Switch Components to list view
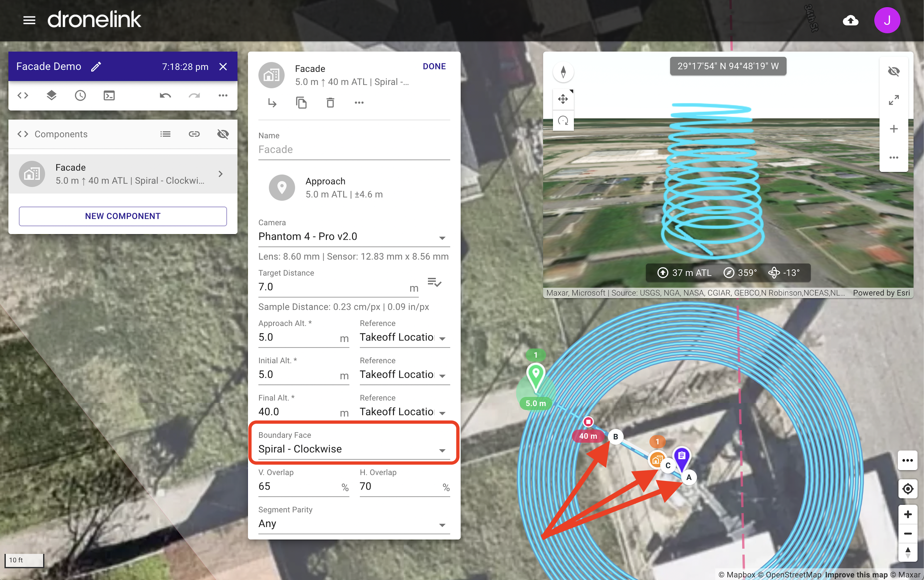Viewport: 924px width, 580px height. click(x=165, y=134)
